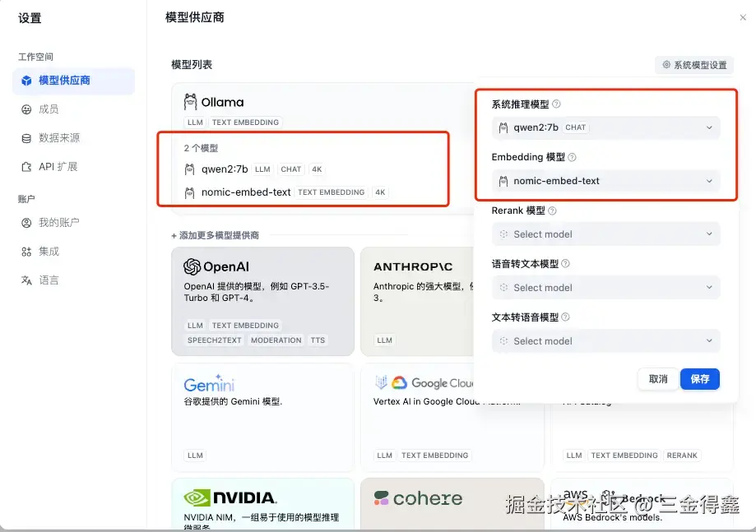756x532 pixels.
Task: Click the chevron arrow in 文本转语音模型 dropdown
Action: 709,340
